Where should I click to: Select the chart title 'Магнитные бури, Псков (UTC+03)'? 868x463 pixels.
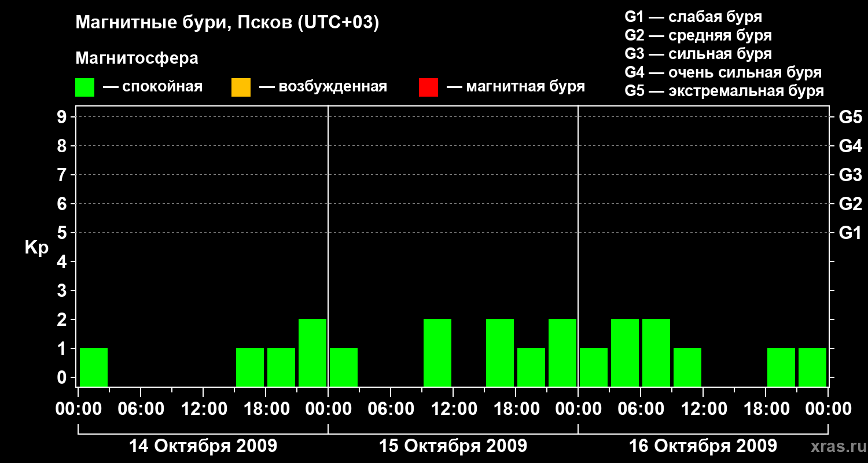[x=227, y=23]
